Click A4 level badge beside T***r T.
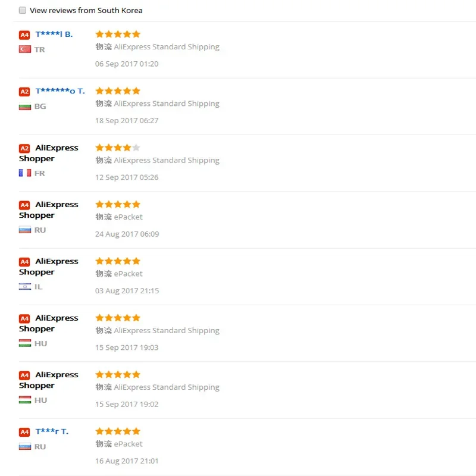 pyautogui.click(x=24, y=432)
